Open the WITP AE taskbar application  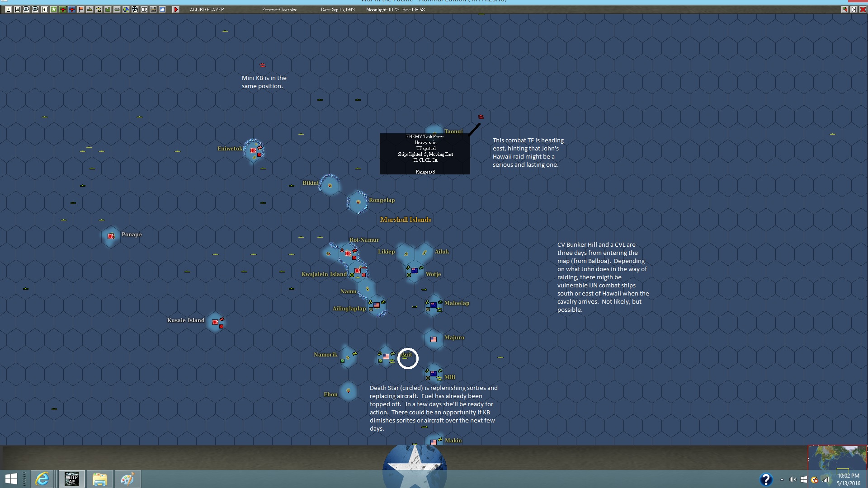click(72, 479)
